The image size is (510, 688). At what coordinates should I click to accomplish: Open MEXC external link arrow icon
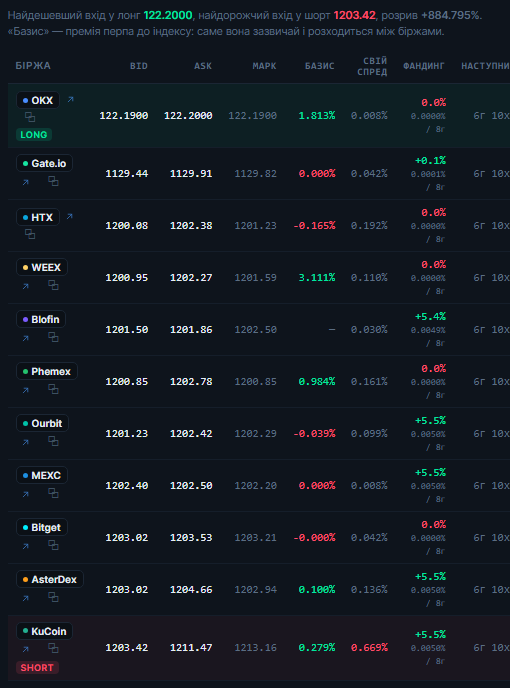click(x=25, y=494)
